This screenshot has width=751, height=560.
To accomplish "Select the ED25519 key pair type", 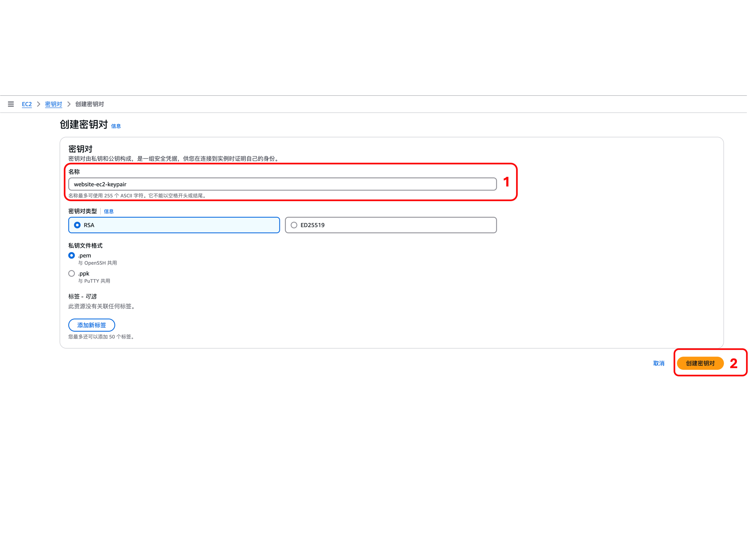I will (391, 225).
